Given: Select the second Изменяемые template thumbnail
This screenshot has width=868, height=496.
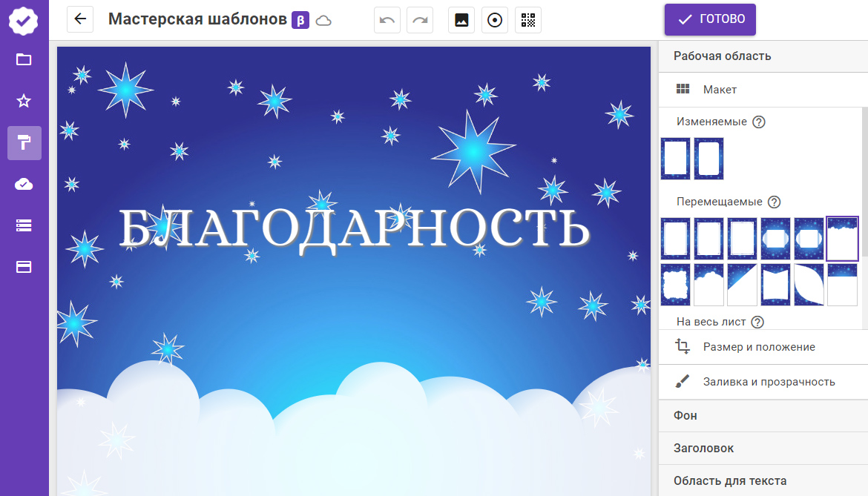Looking at the screenshot, I should click(x=708, y=159).
